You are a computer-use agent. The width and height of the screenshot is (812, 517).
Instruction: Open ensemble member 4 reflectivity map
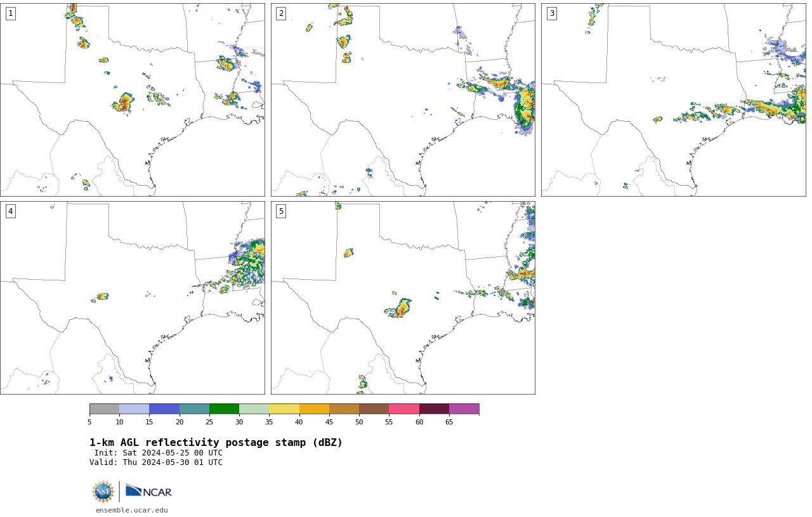[133, 298]
